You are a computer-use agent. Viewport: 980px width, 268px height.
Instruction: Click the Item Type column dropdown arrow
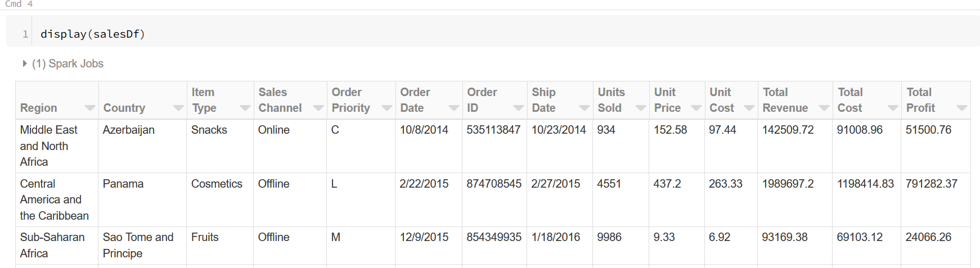tap(245, 108)
